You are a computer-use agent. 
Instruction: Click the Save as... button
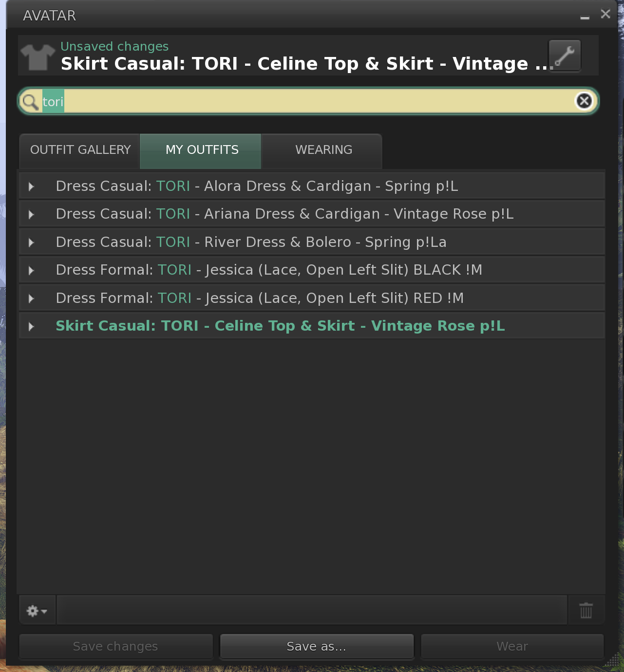(317, 647)
